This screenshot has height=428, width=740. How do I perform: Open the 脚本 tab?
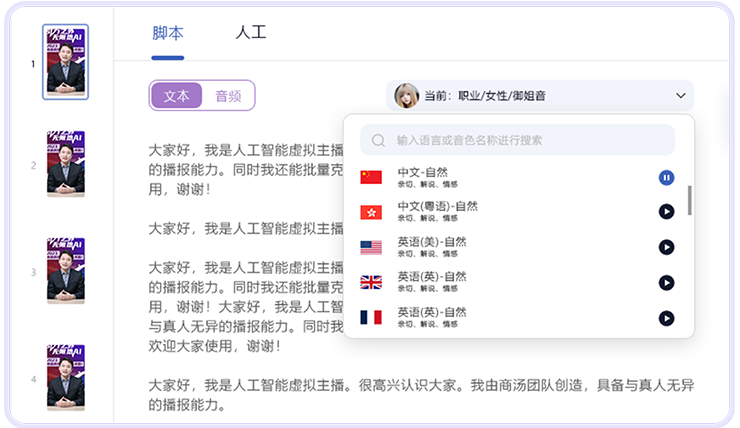168,33
